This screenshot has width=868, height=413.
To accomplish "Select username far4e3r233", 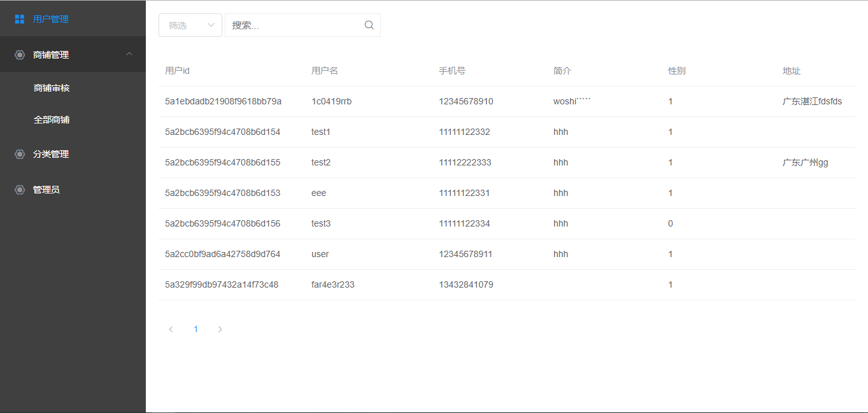I will [x=333, y=284].
